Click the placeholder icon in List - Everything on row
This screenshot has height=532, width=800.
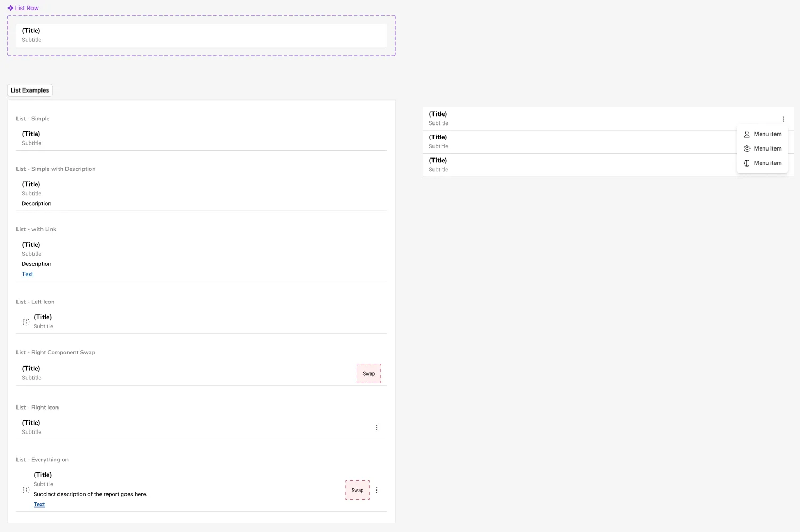tap(26, 490)
